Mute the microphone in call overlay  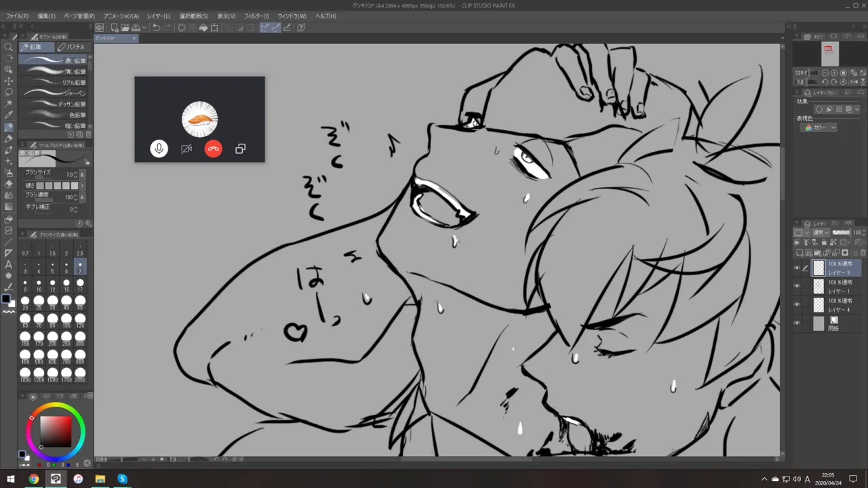(159, 149)
